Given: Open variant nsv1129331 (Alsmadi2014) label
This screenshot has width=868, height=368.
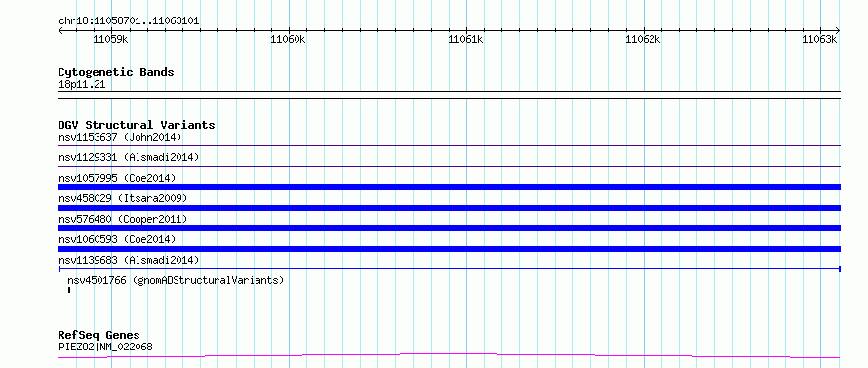Looking at the screenshot, I should [x=129, y=157].
